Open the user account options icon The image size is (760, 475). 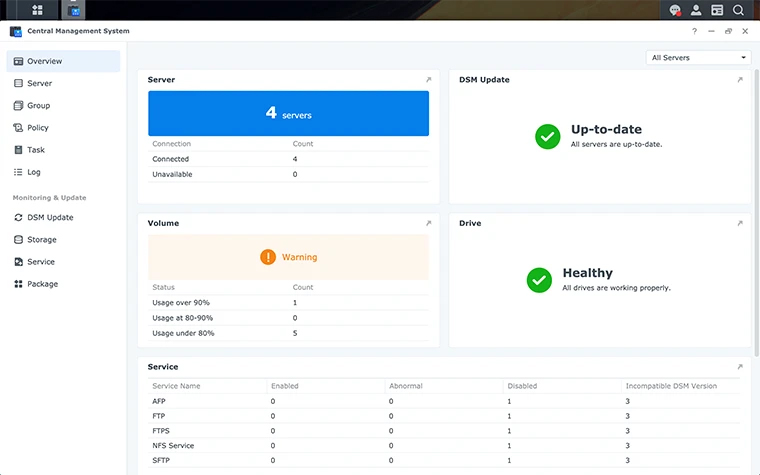pos(696,10)
